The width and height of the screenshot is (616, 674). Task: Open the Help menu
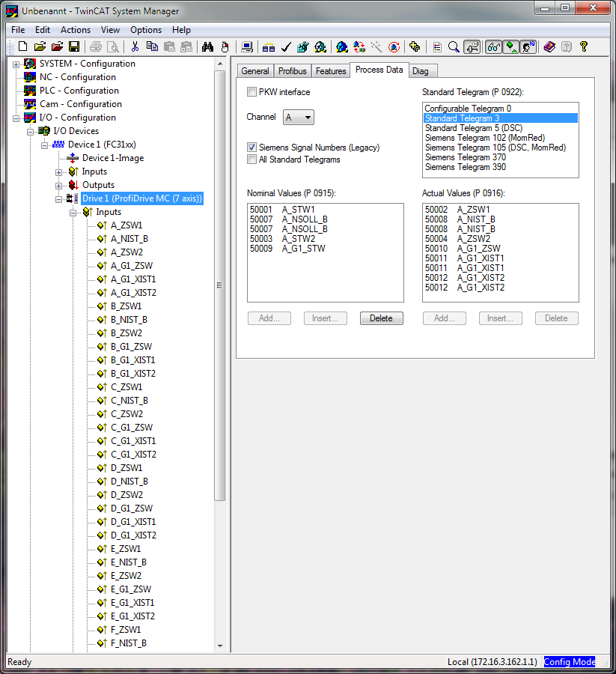click(181, 30)
